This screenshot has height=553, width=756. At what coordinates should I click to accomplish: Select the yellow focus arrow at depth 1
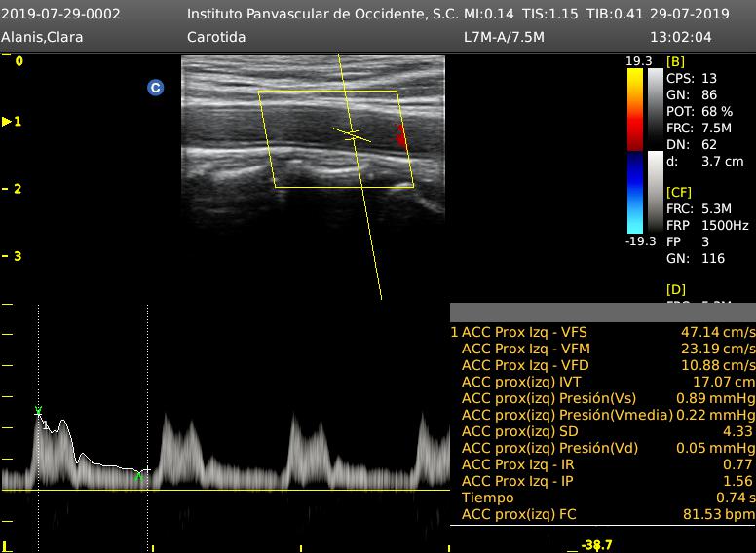pos(7,122)
